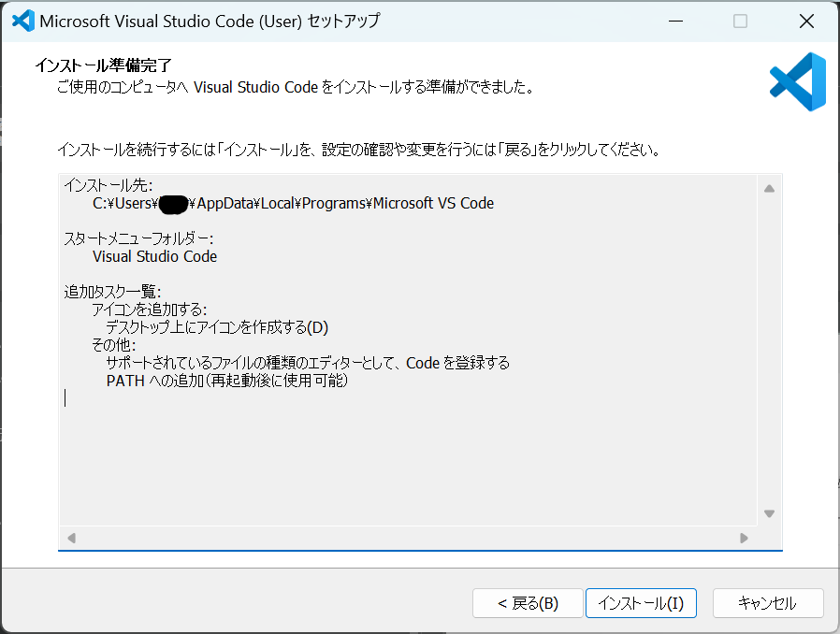Image resolution: width=840 pixels, height=634 pixels.
Task: Click 'PATH への追加' line
Action: click(227, 381)
